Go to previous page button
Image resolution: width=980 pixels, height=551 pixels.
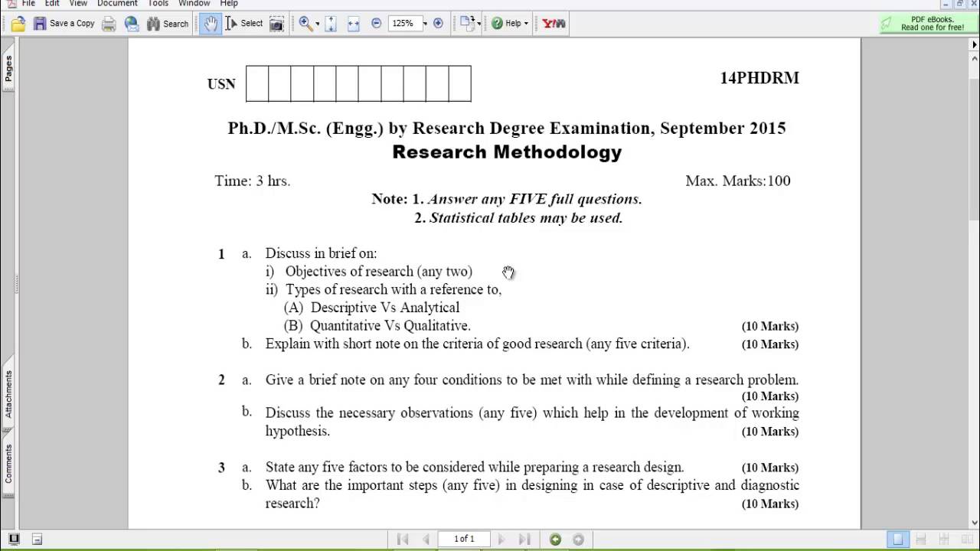pyautogui.click(x=426, y=539)
